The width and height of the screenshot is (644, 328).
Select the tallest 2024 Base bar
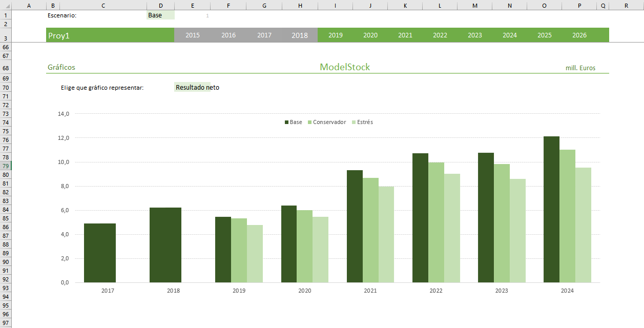pos(551,209)
